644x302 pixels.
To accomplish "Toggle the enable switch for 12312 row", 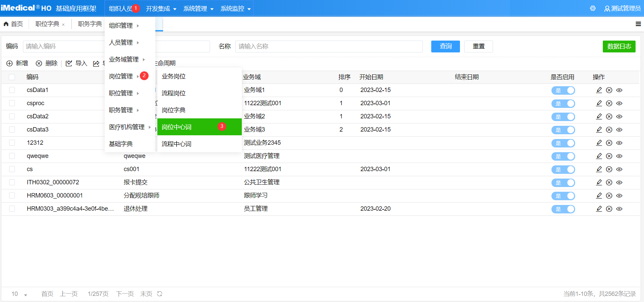I will click(x=563, y=143).
